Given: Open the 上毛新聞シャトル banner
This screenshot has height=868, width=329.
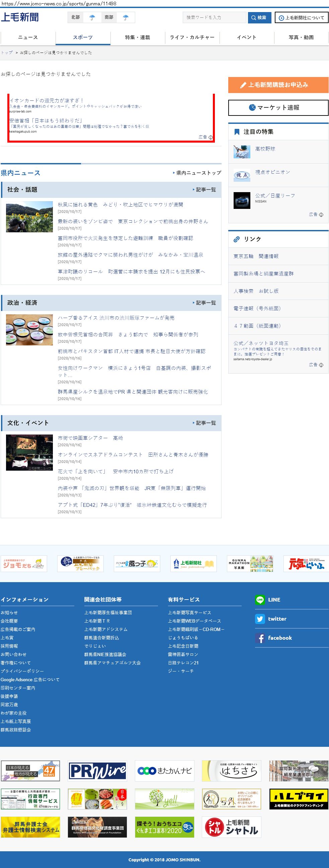Looking at the screenshot, I should tap(232, 827).
